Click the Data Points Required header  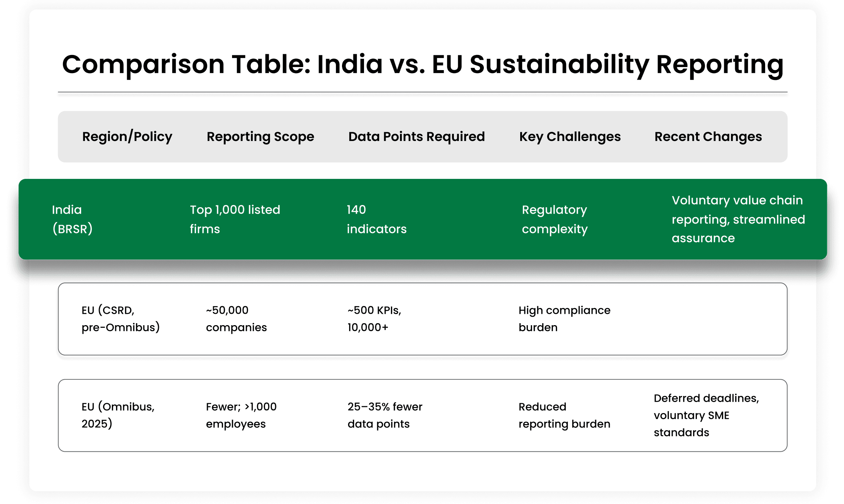coord(416,137)
